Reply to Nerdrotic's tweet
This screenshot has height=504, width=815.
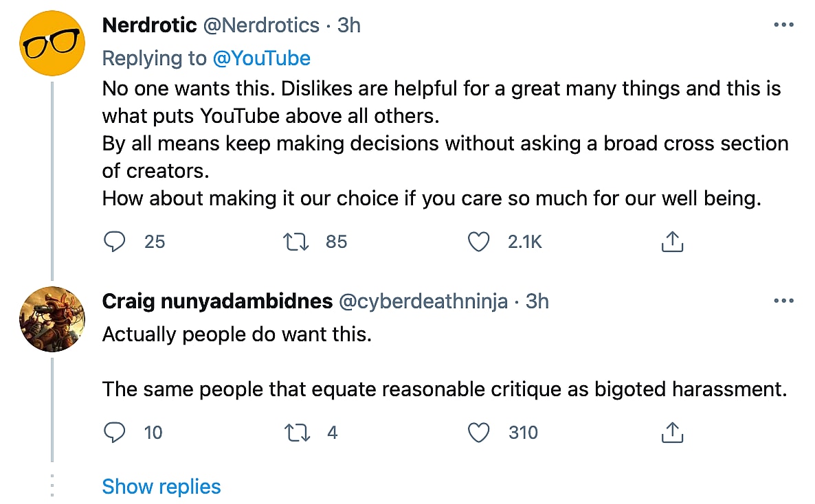(115, 242)
